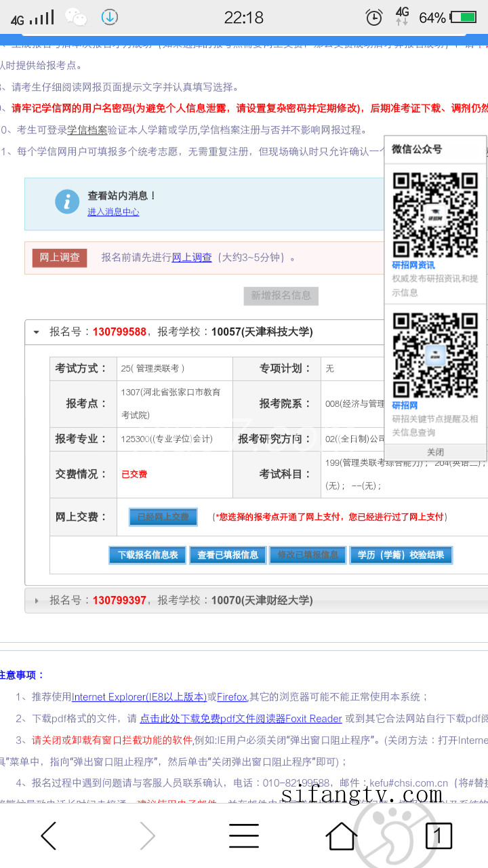Open the Foxit Reader download link
Image resolution: width=488 pixels, height=868 pixels.
[241, 719]
